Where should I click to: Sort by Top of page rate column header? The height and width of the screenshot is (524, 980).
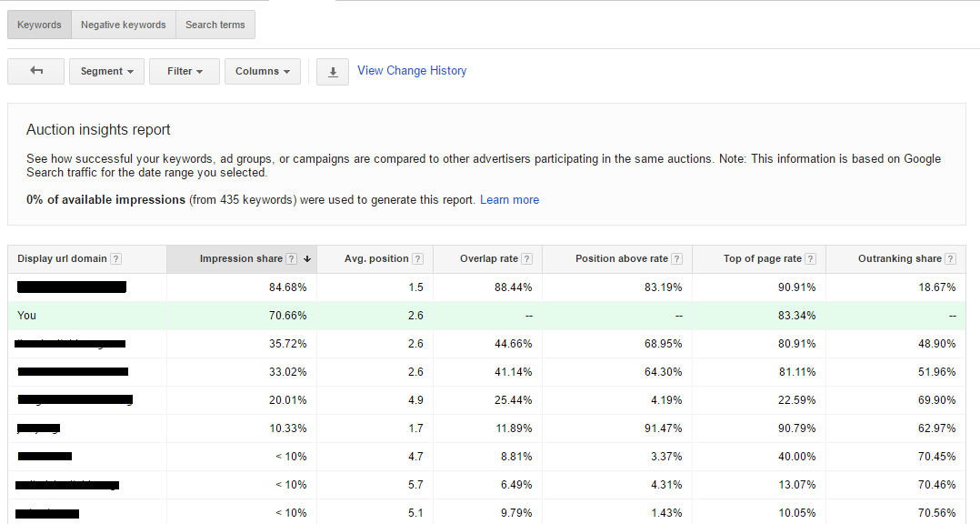point(763,259)
